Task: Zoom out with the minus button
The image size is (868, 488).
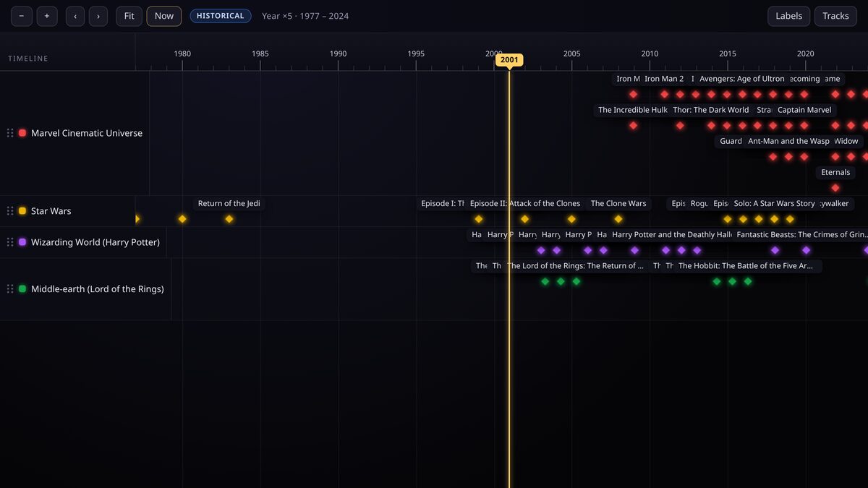Action: pos(22,16)
